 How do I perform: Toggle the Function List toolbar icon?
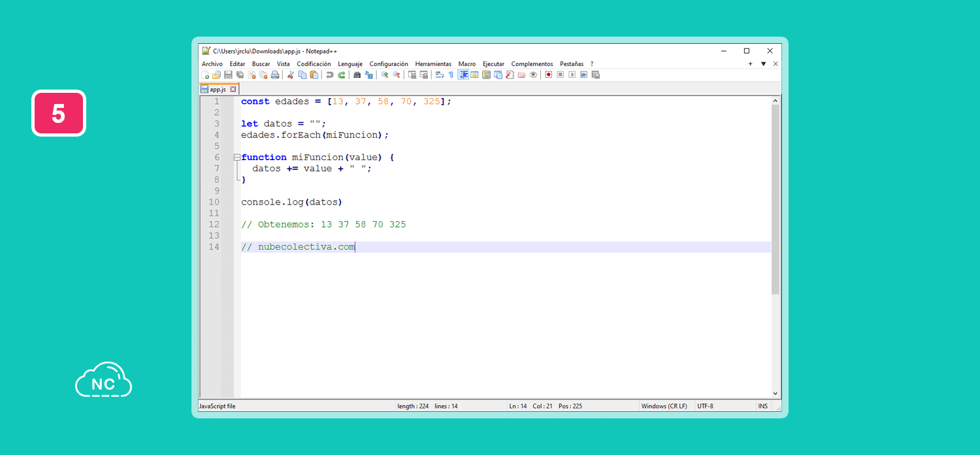tap(510, 75)
